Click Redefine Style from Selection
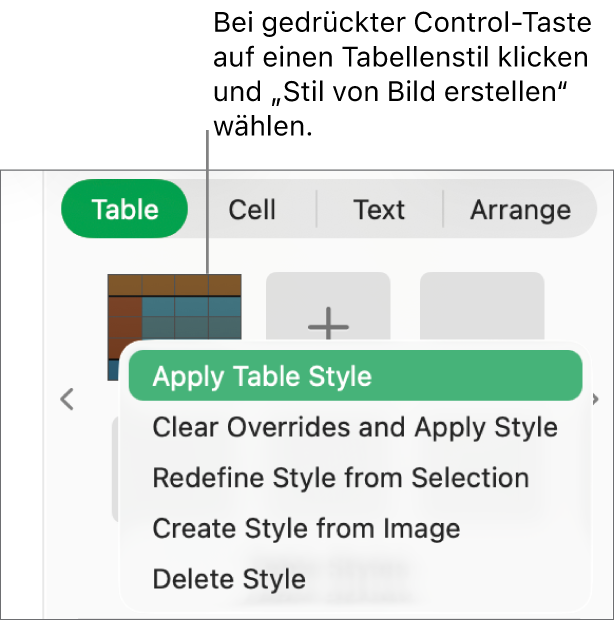The height and width of the screenshot is (620, 614). pos(341,478)
